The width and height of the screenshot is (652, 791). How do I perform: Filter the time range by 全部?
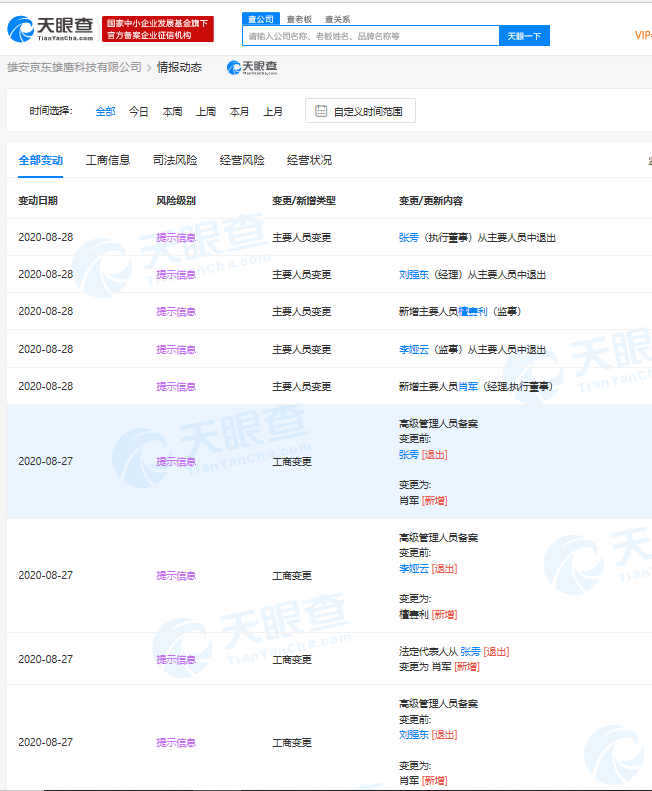coord(105,111)
